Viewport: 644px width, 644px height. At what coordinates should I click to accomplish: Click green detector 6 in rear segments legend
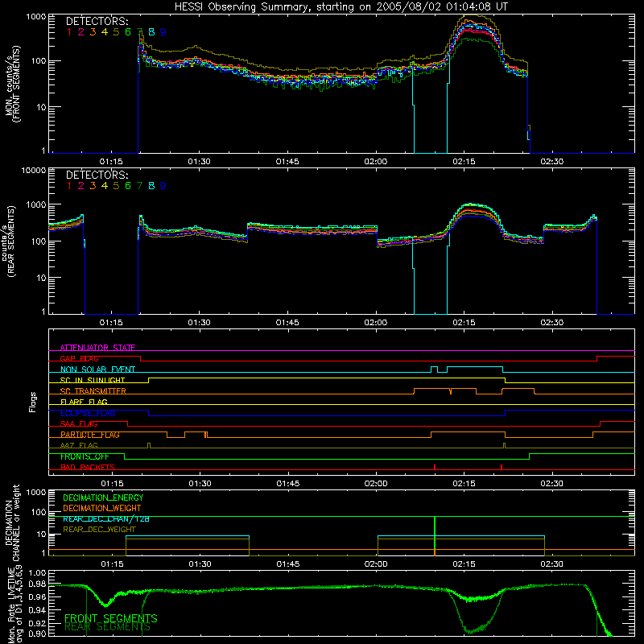pos(128,186)
